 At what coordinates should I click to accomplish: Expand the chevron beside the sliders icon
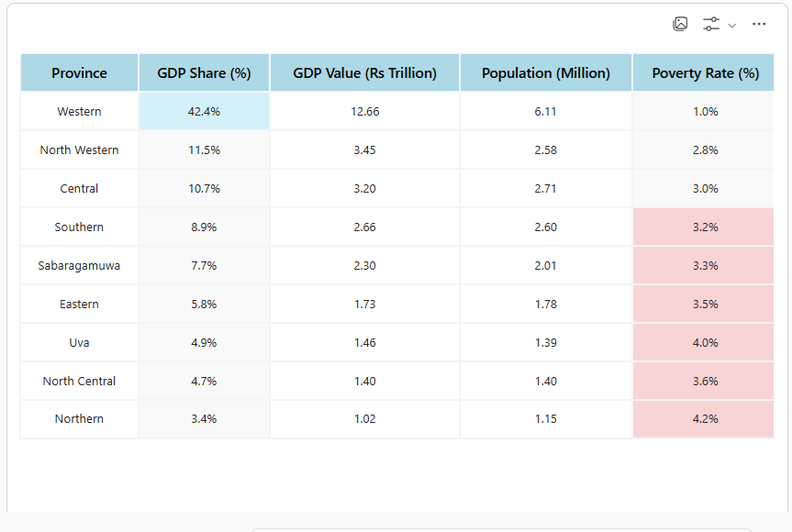[x=732, y=26]
